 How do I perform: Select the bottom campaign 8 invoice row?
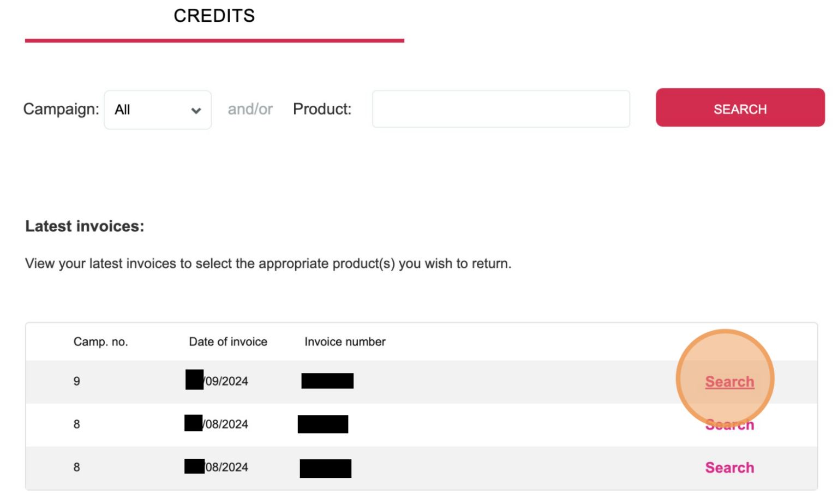(x=382, y=467)
